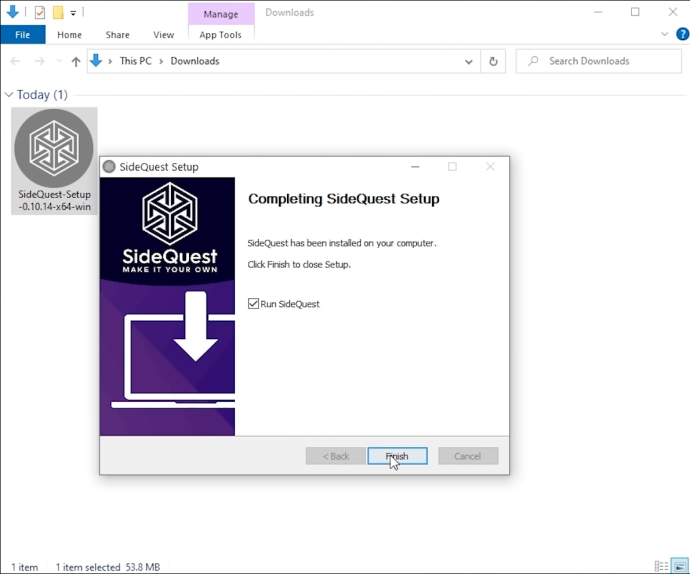
Task: Click the New folder quick access icon
Action: [58, 12]
